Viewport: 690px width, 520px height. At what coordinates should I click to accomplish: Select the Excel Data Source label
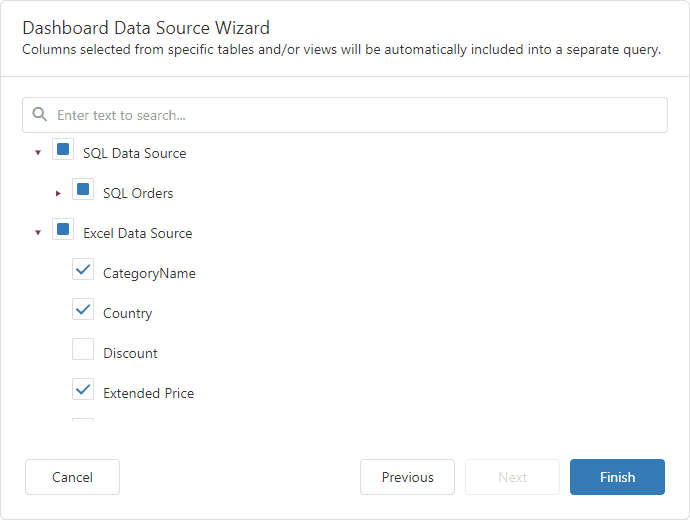coord(137,233)
